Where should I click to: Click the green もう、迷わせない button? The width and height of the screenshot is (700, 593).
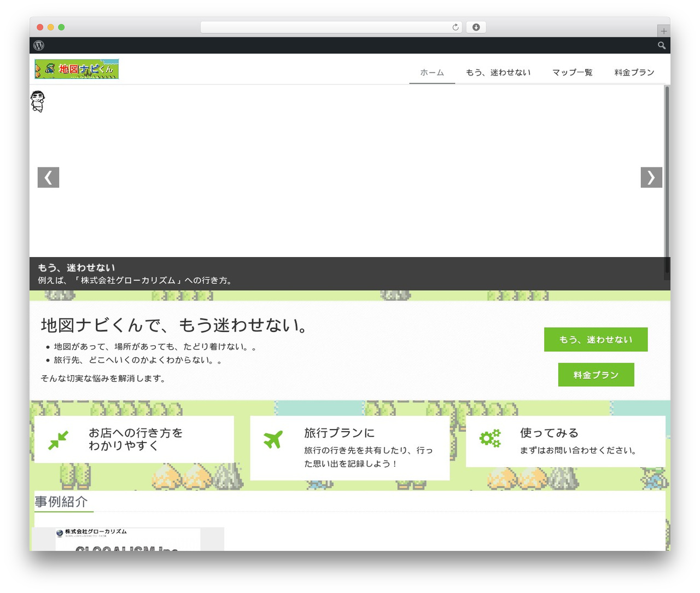click(596, 340)
